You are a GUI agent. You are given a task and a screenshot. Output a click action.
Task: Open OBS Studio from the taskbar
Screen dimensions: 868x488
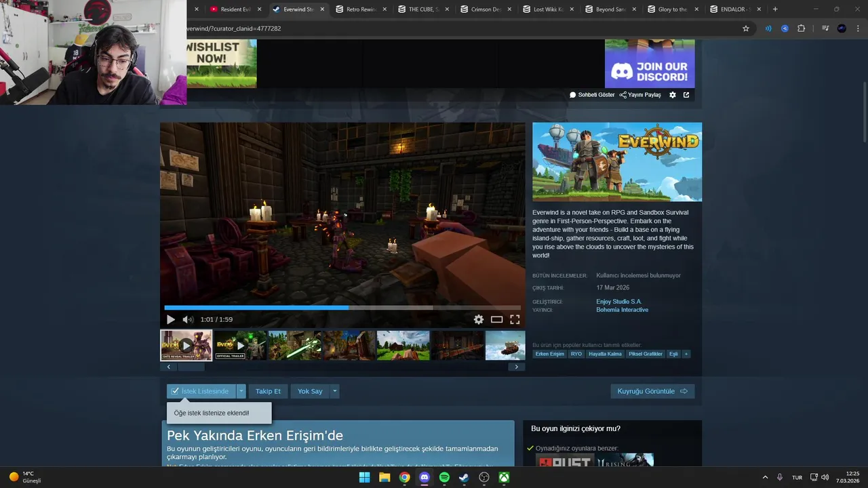(x=484, y=477)
